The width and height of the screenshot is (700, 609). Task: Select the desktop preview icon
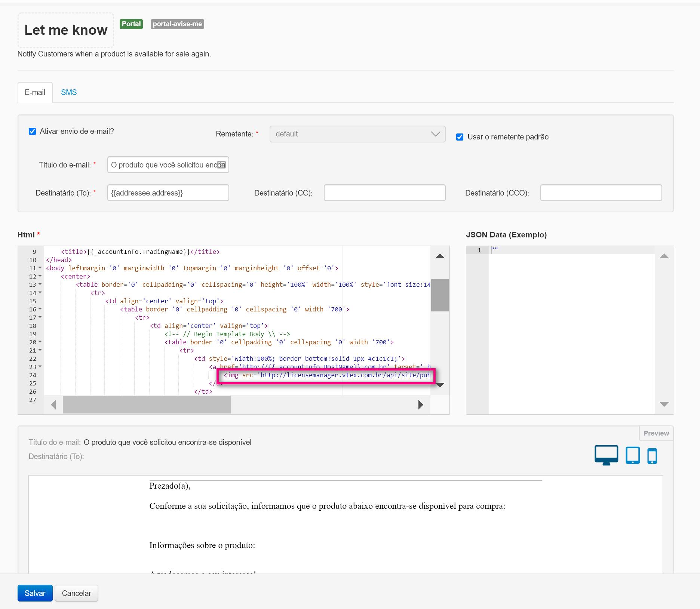point(606,455)
